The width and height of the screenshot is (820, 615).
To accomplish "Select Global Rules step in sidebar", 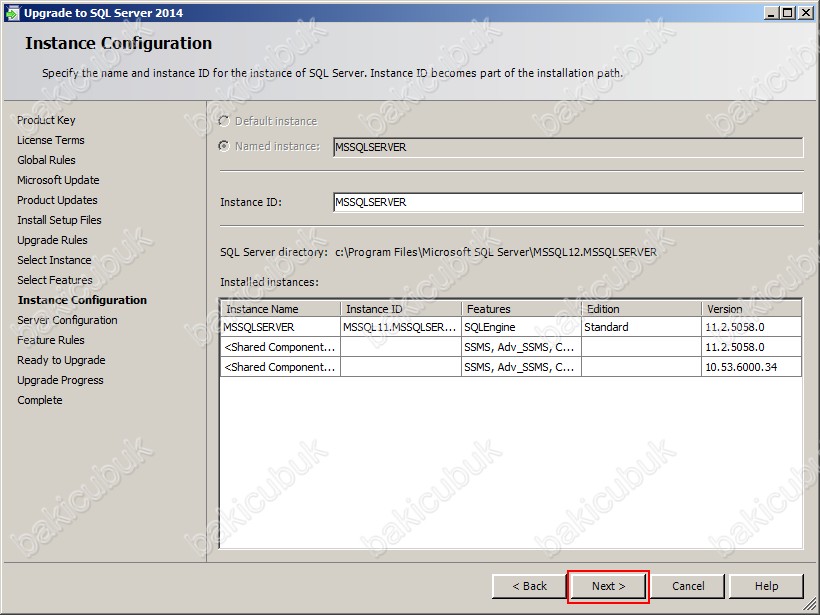I will (x=46, y=160).
